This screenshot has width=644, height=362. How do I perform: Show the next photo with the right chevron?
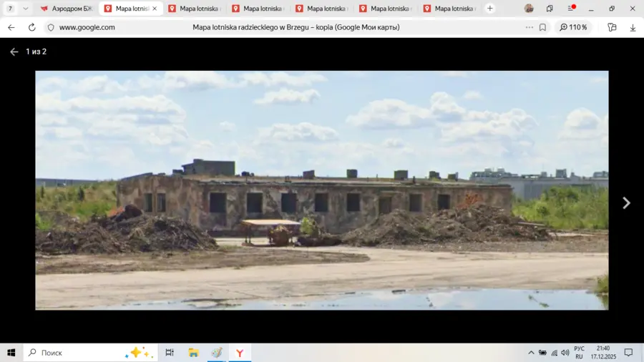(626, 203)
